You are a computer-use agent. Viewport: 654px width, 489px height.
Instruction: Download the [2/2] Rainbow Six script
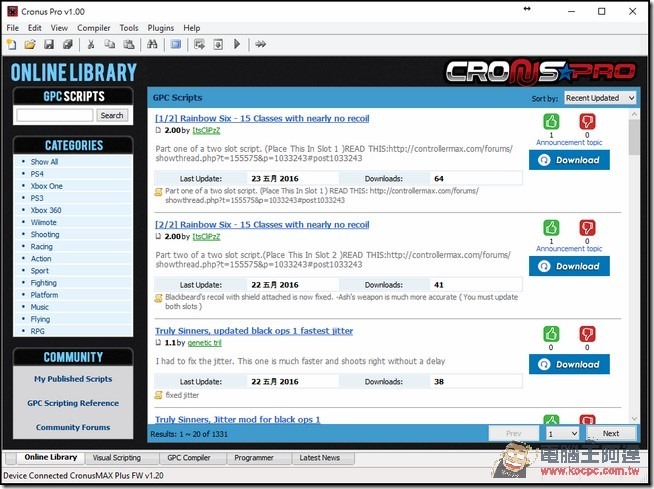pyautogui.click(x=569, y=266)
